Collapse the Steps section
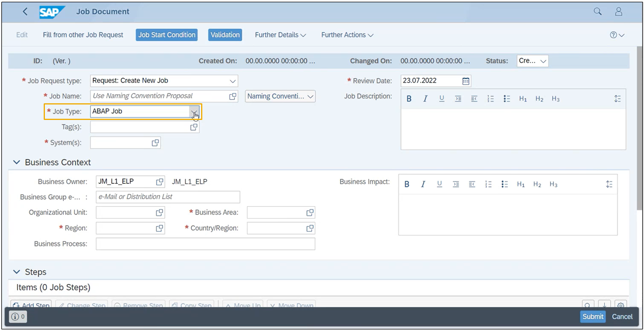This screenshot has height=330, width=644. [x=17, y=272]
